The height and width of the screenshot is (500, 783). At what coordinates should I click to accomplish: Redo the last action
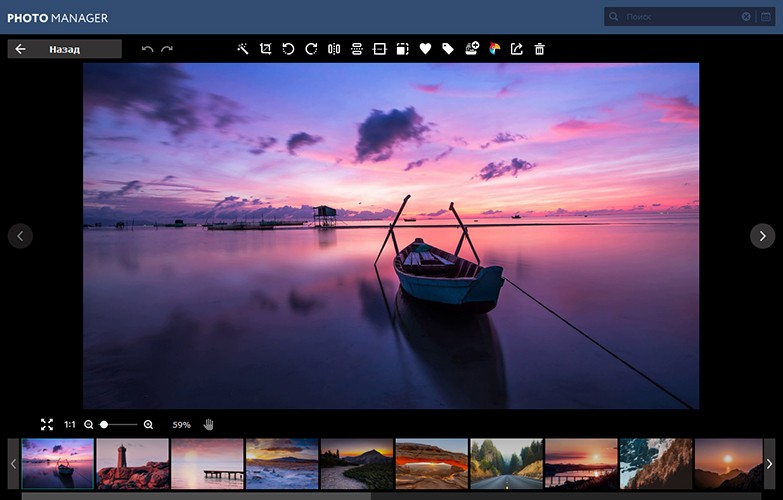[x=167, y=49]
